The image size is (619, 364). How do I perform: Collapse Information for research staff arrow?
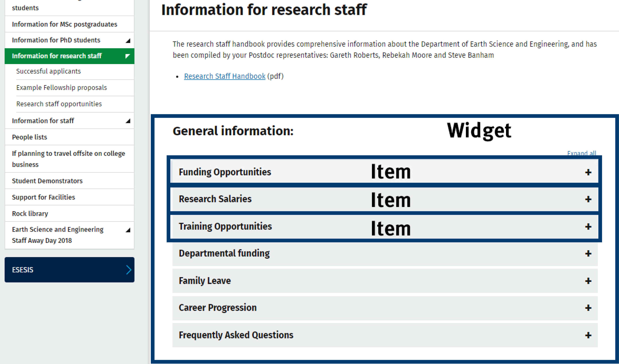(127, 56)
